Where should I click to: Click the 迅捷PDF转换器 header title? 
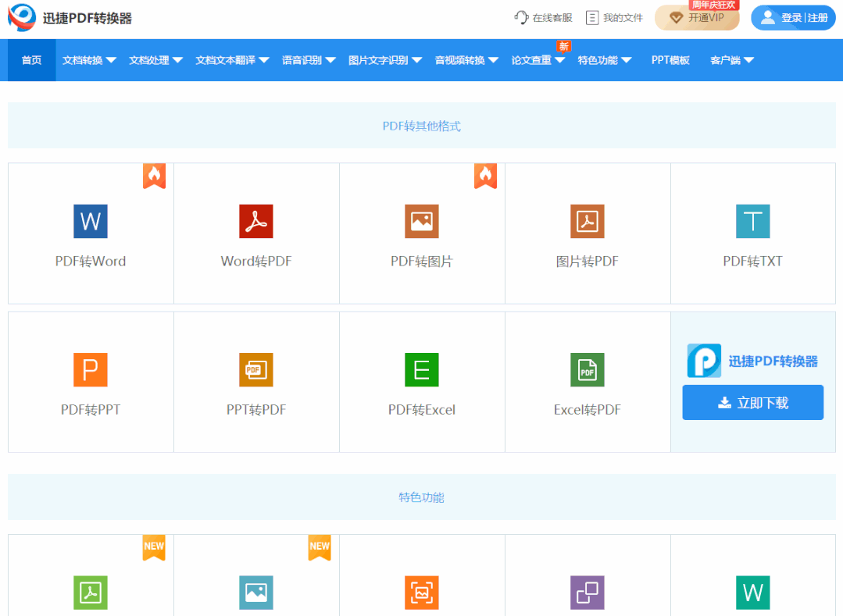(x=88, y=18)
